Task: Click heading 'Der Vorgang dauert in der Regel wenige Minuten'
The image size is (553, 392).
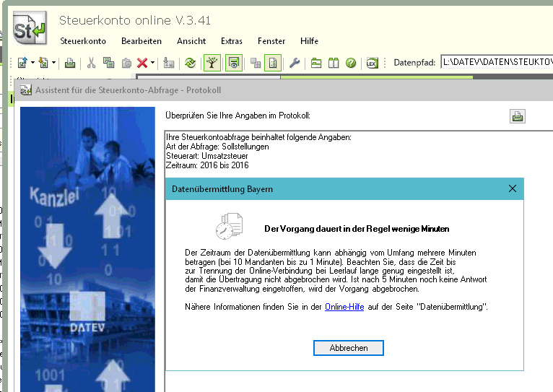Action: (x=357, y=229)
